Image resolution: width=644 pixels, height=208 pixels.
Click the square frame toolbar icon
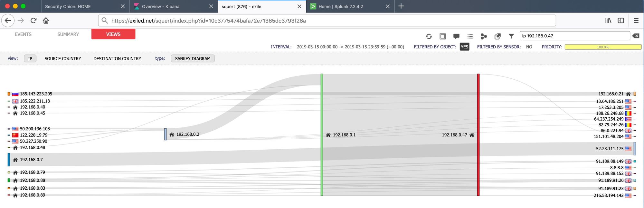[442, 36]
